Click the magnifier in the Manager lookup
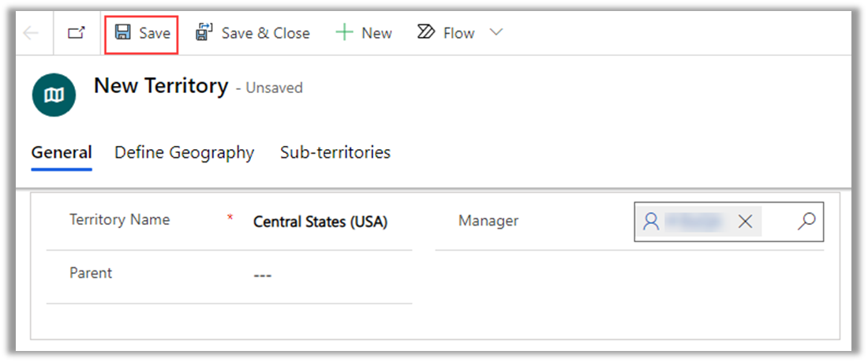The height and width of the screenshot is (362, 868). (806, 222)
